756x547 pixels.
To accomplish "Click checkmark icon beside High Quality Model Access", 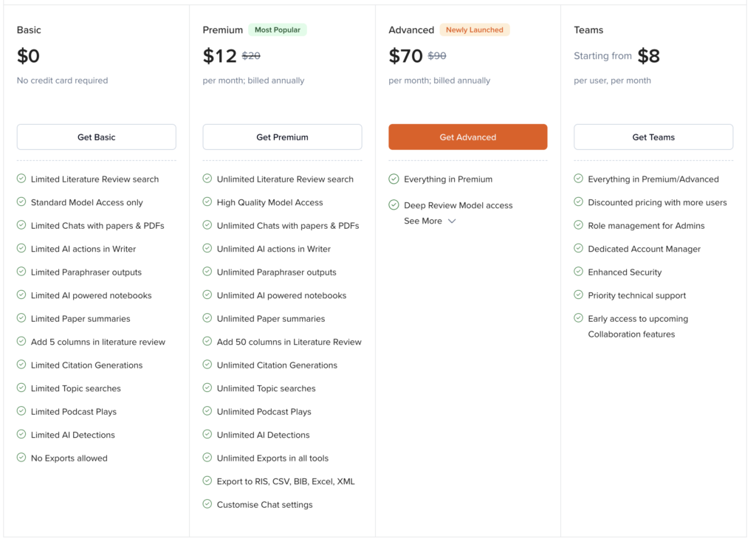I will click(x=207, y=202).
